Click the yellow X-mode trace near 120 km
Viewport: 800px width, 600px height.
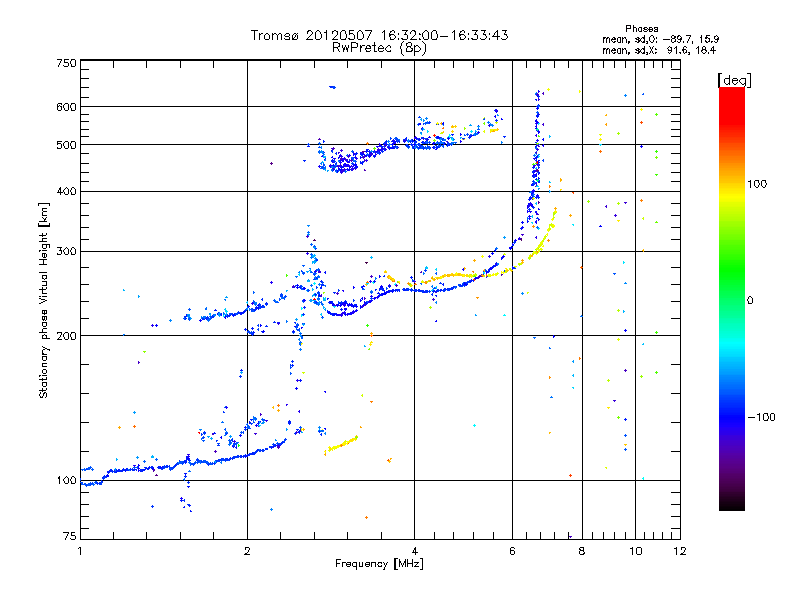(x=341, y=445)
